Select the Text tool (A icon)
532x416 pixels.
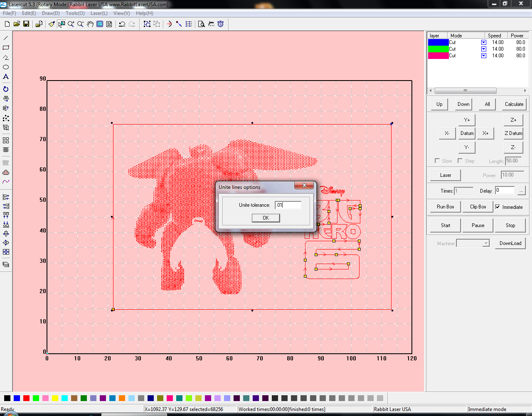6,77
